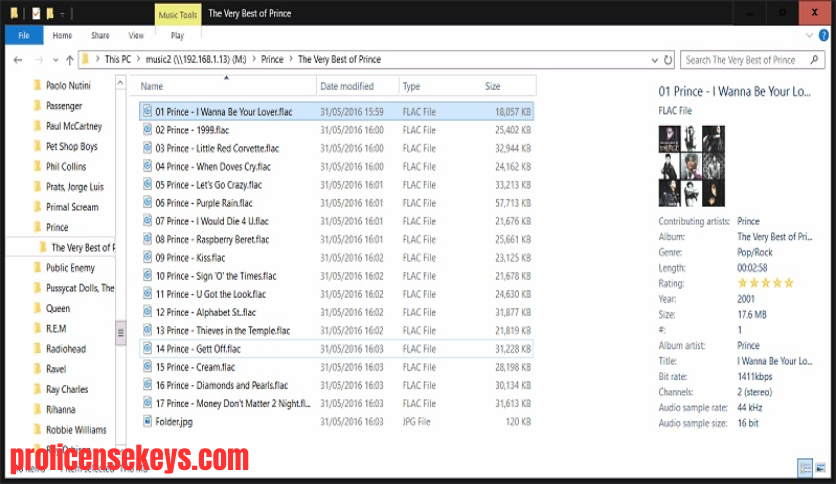Open the Primal Scream folder
The width and height of the screenshot is (836, 484).
[72, 207]
